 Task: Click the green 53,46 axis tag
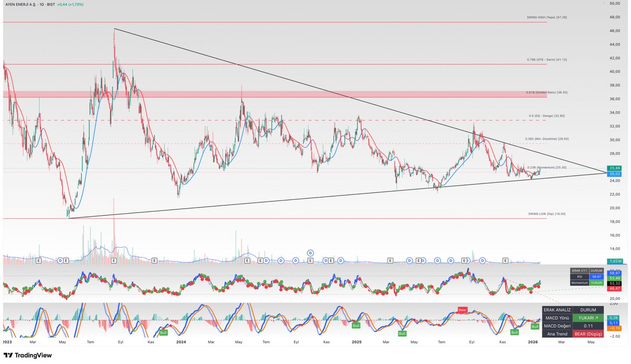coord(614,278)
